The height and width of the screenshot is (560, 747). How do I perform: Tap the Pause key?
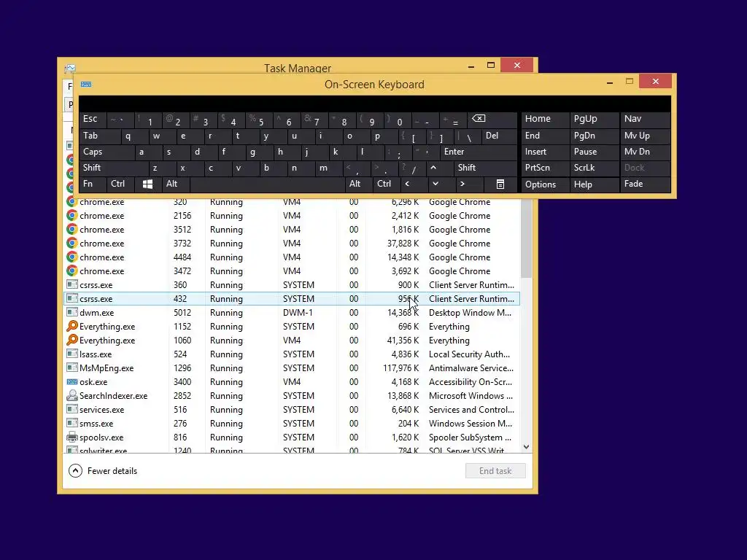[593, 152]
